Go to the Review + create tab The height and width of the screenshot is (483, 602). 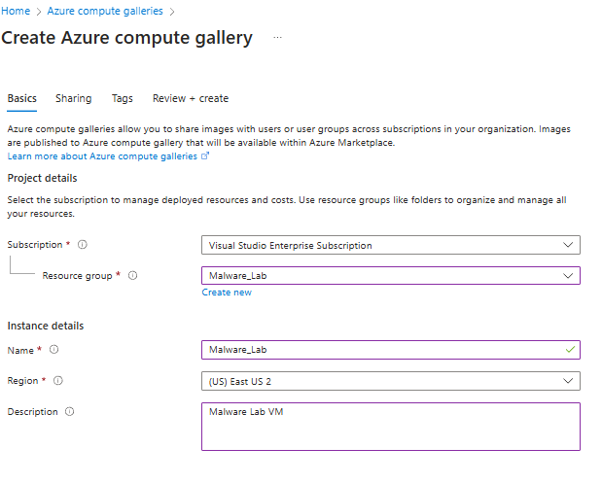190,98
